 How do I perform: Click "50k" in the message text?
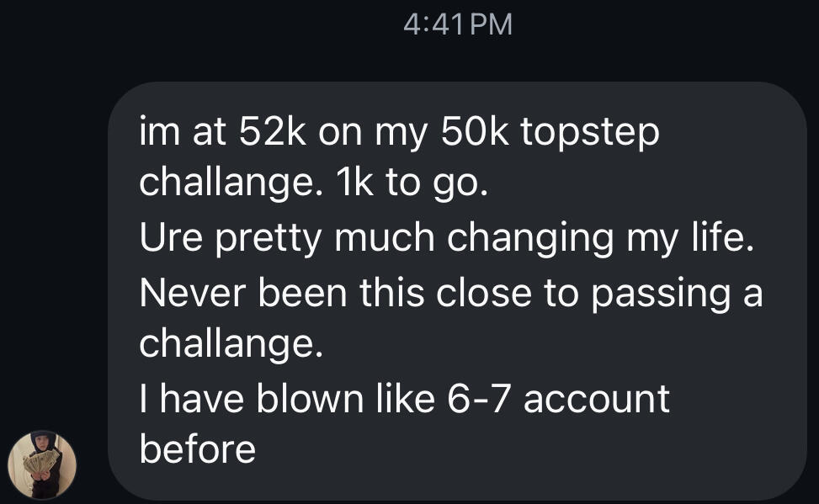[466, 134]
